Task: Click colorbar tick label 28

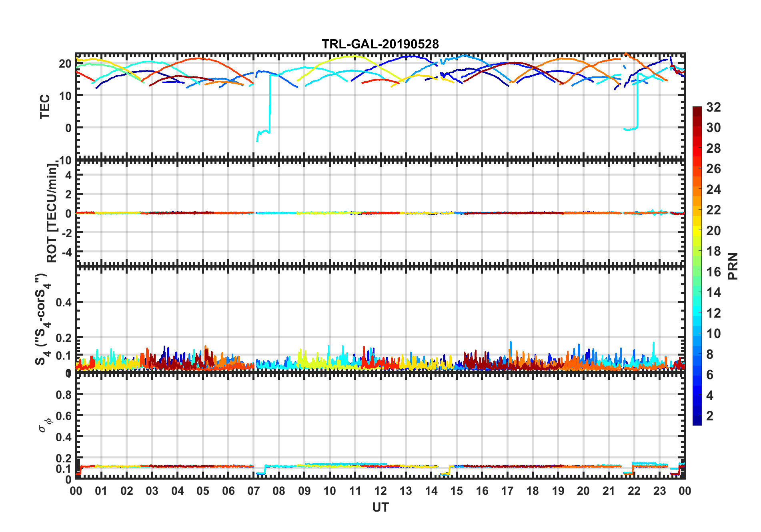Action: (713, 148)
